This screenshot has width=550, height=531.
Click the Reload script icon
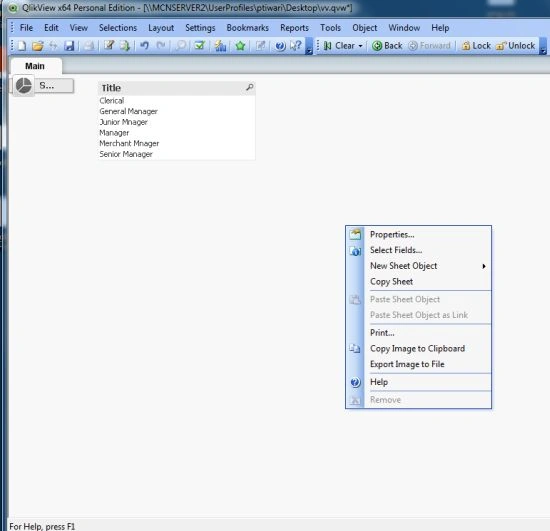[125, 46]
